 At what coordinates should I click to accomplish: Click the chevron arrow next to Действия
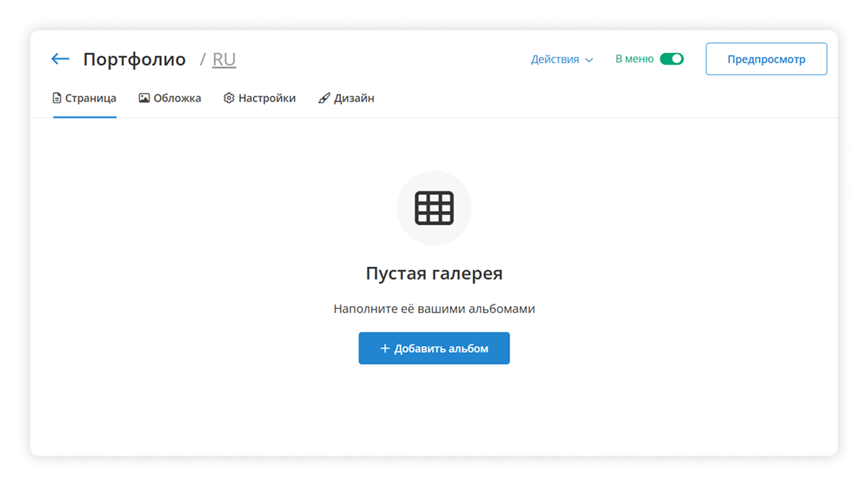tap(589, 60)
